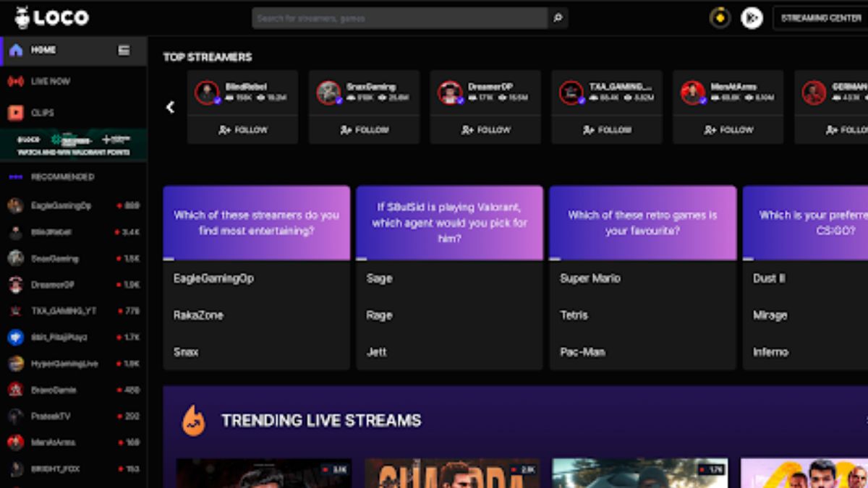Pick Dust II as preferred CS:GO map
This screenshot has height=488, width=868.
[x=768, y=278]
